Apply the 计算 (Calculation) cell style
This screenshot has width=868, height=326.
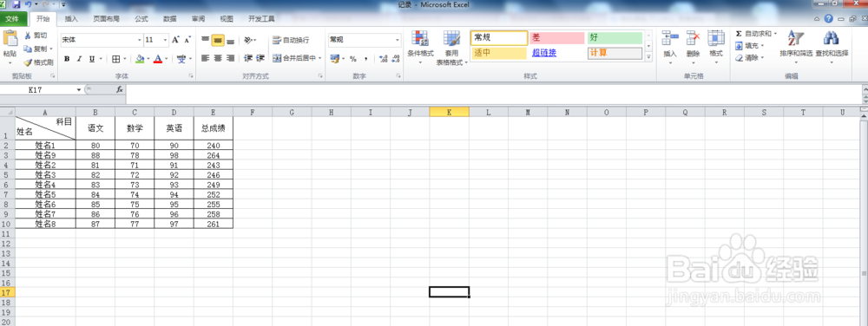(615, 53)
